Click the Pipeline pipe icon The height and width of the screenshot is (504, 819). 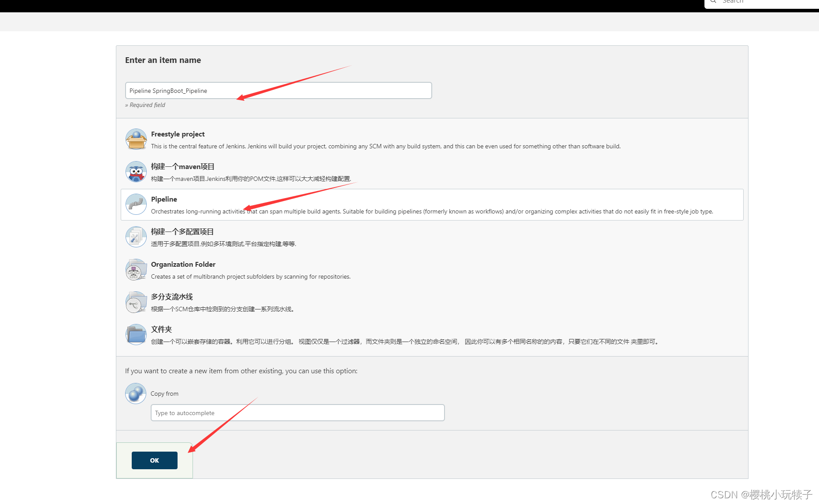136,204
